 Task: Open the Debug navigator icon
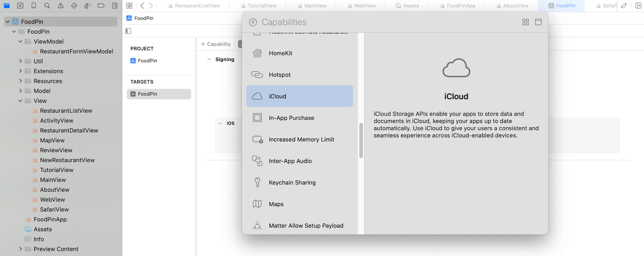pyautogui.click(x=88, y=6)
